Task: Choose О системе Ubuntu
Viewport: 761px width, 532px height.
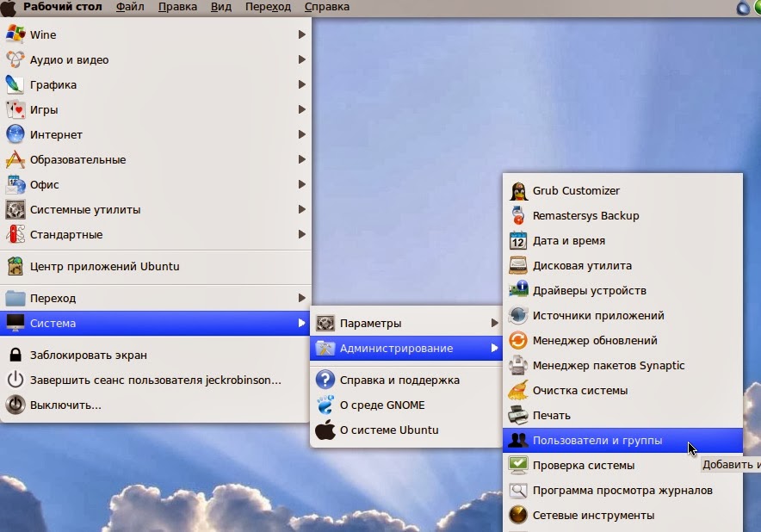Action: [405, 430]
